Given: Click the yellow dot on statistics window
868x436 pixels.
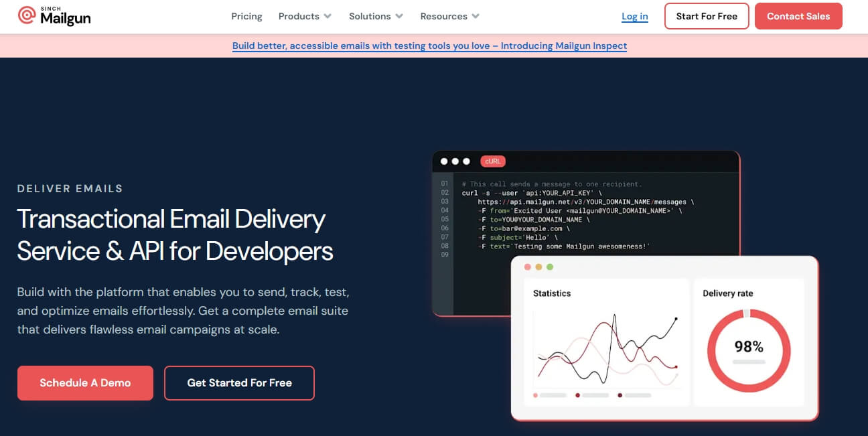Looking at the screenshot, I should pyautogui.click(x=538, y=267).
